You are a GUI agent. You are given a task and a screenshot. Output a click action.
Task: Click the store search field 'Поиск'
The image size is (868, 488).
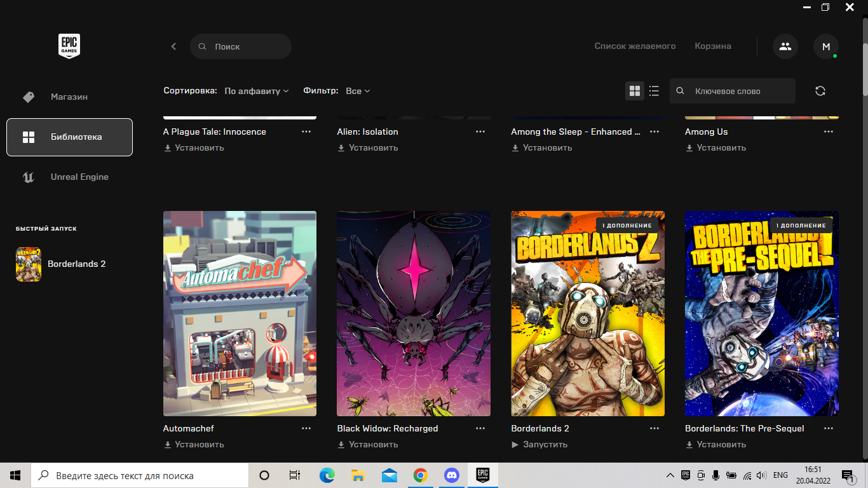(241, 46)
